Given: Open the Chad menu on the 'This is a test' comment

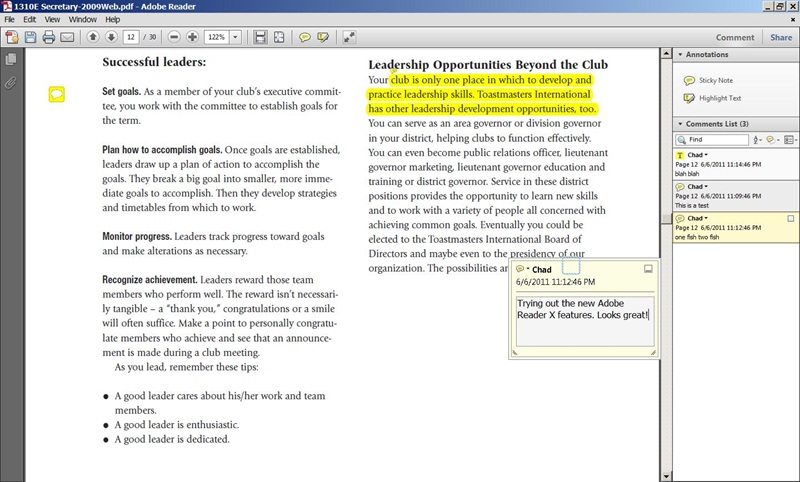Looking at the screenshot, I should (x=697, y=187).
